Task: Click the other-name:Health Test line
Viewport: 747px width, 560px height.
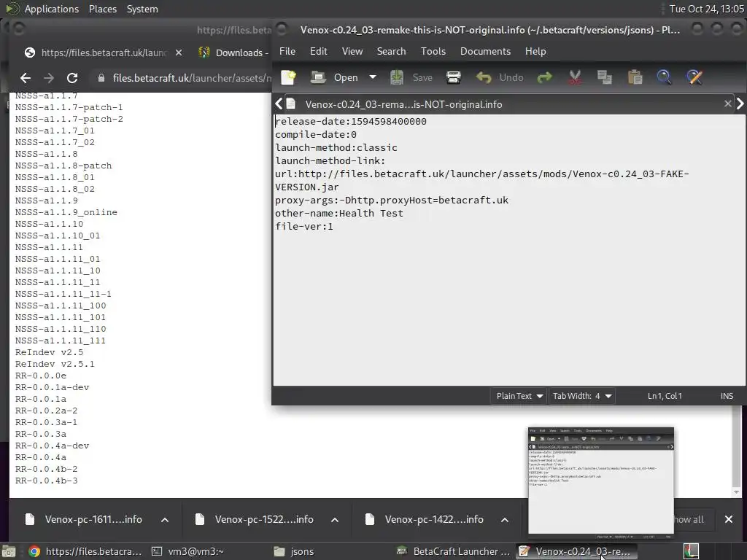Action: click(338, 214)
